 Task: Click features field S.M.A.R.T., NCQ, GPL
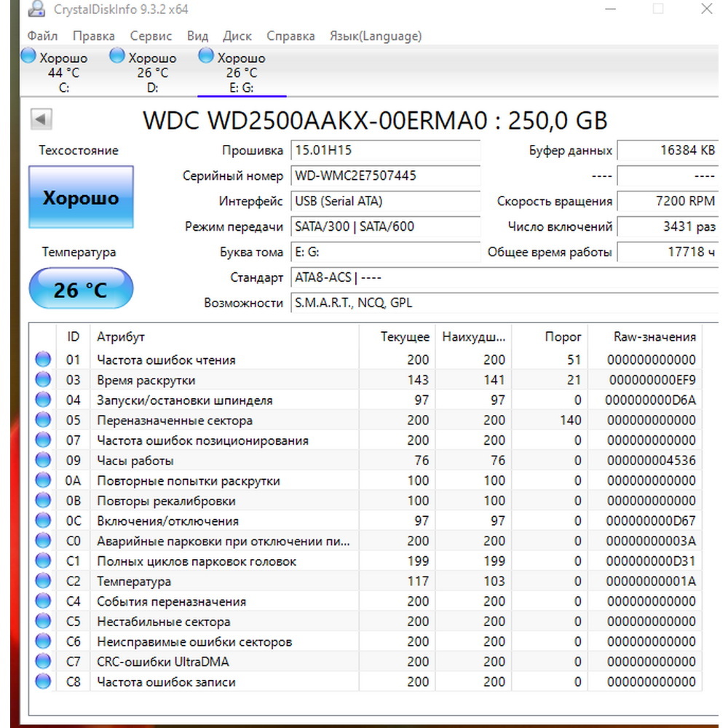coord(505,303)
